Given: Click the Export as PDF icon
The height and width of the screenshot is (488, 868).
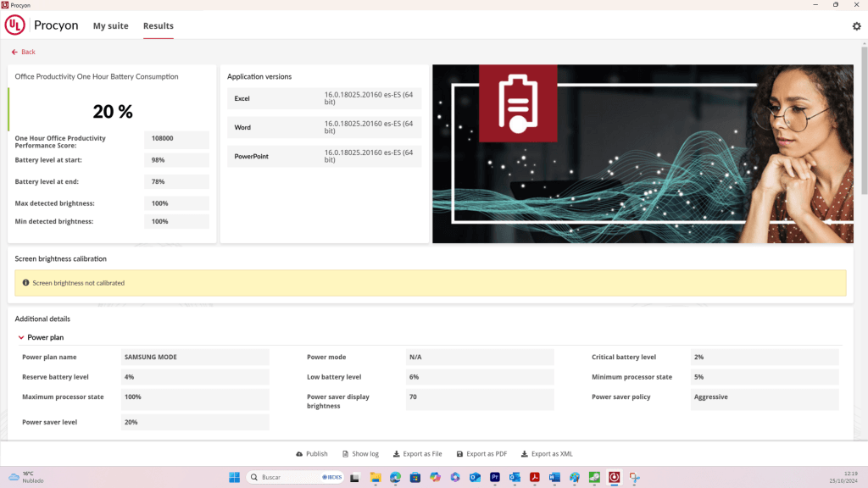Looking at the screenshot, I should (x=459, y=454).
